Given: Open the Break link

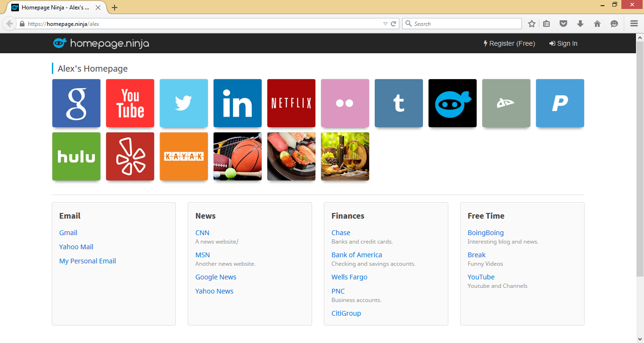Looking at the screenshot, I should click(477, 255).
